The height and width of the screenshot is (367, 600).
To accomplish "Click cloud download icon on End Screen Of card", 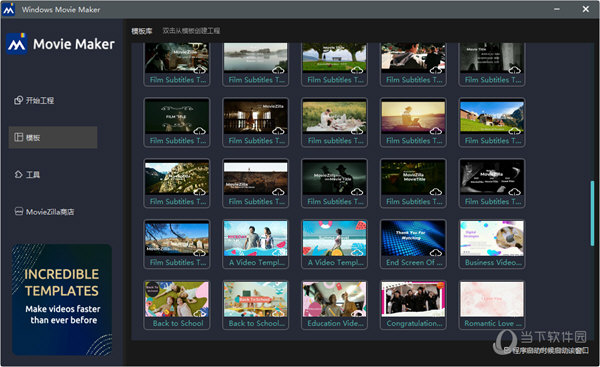I will pos(435,253).
